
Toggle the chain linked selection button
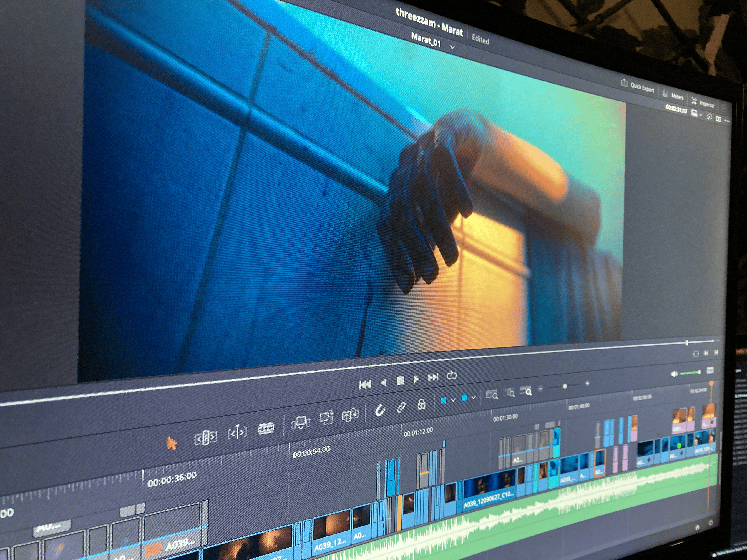tap(401, 407)
